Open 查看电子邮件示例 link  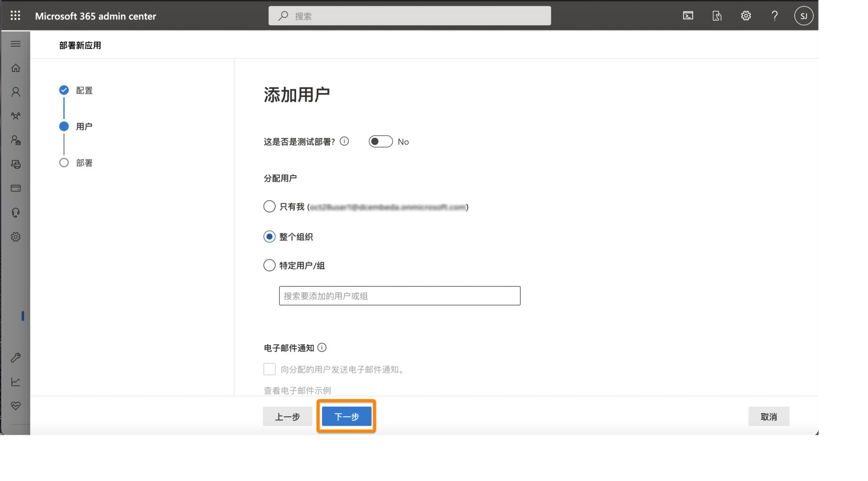tap(297, 391)
